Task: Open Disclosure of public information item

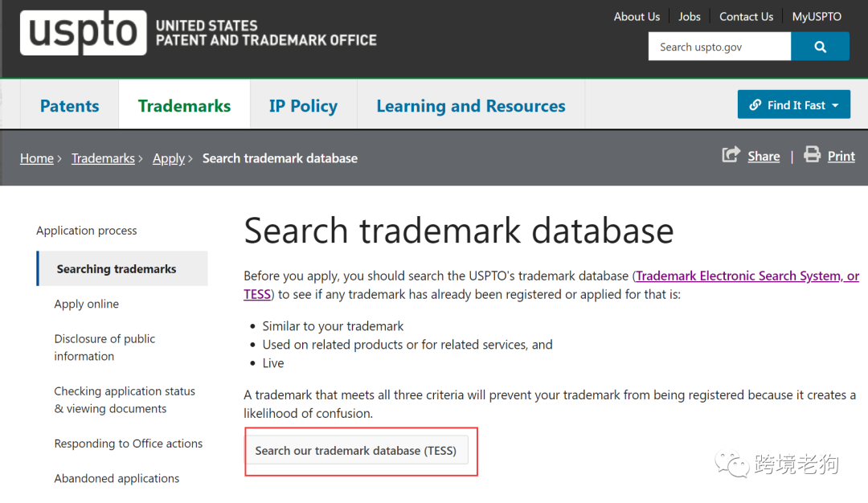Action: point(104,347)
